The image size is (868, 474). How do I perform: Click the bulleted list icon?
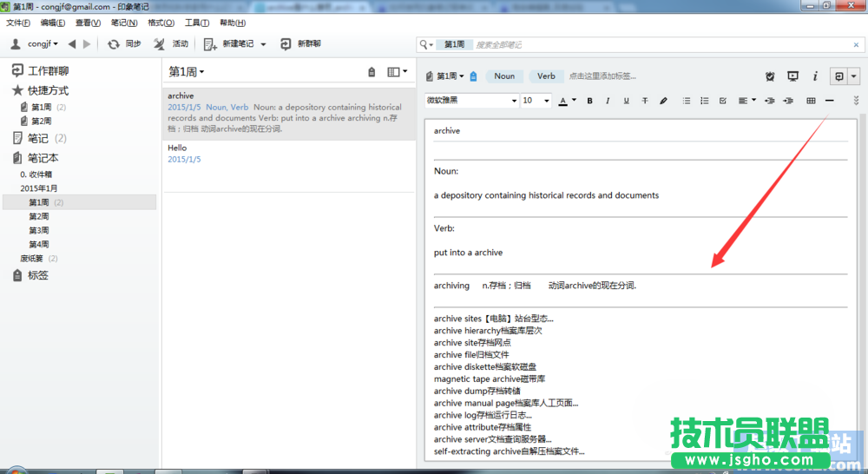click(x=687, y=101)
